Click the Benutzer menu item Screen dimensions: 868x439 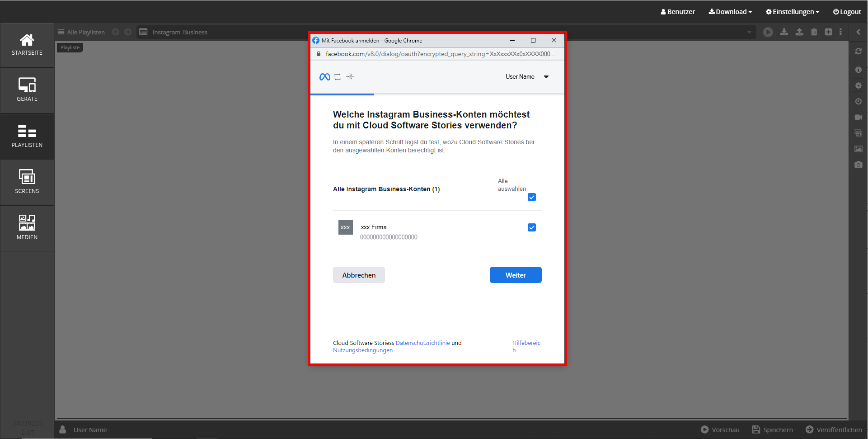coord(678,12)
